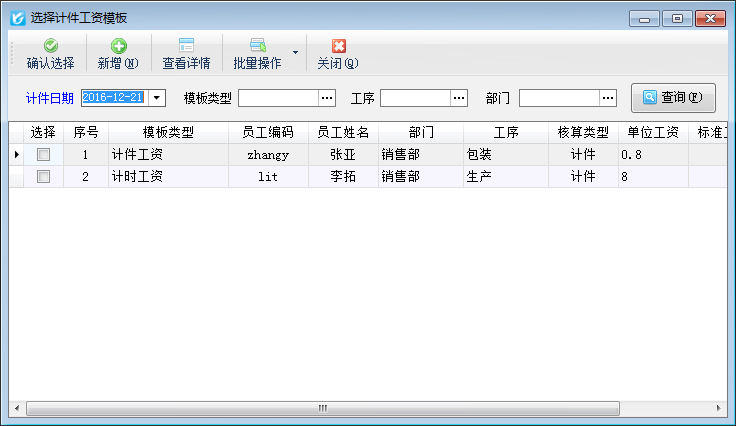736x426 pixels.
Task: Sort by the employee code column header
Action: coord(268,133)
